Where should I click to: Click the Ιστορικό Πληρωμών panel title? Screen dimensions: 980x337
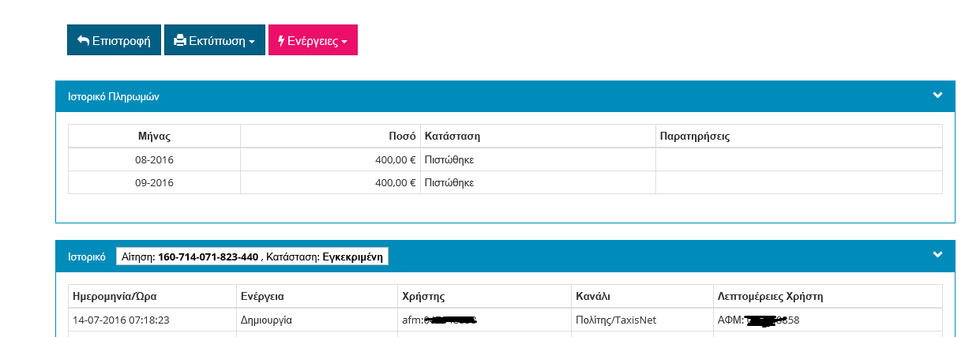click(114, 96)
